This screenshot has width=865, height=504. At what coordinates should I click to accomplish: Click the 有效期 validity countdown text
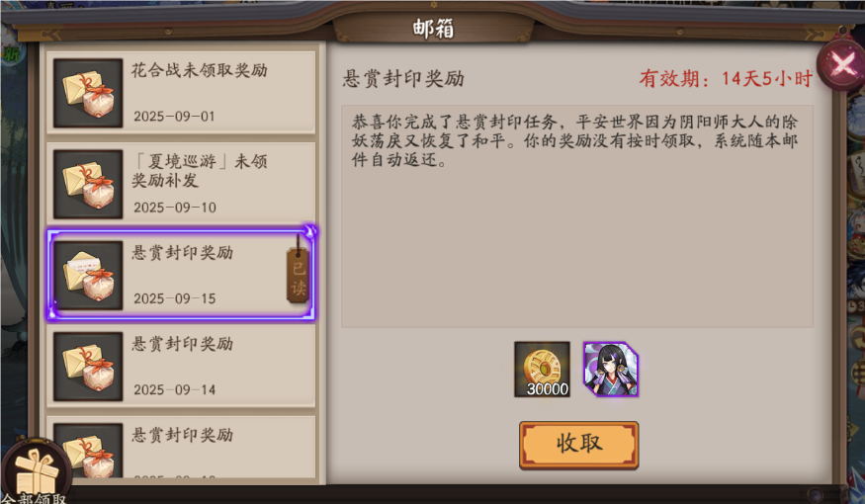[726, 79]
